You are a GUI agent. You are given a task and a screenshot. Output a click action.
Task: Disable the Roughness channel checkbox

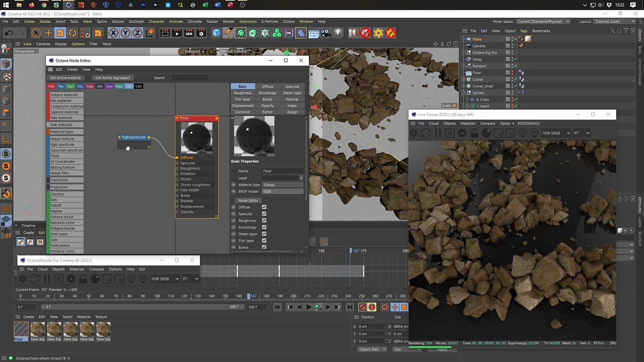(x=264, y=220)
